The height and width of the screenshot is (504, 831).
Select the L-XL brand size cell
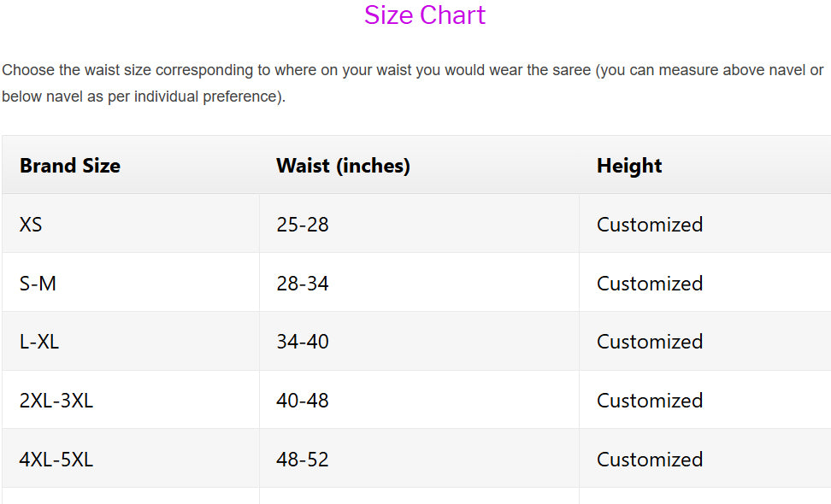click(x=39, y=342)
